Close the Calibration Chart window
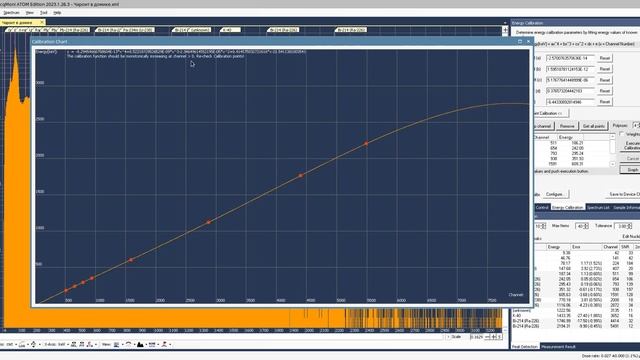The image size is (640, 360). [528, 41]
